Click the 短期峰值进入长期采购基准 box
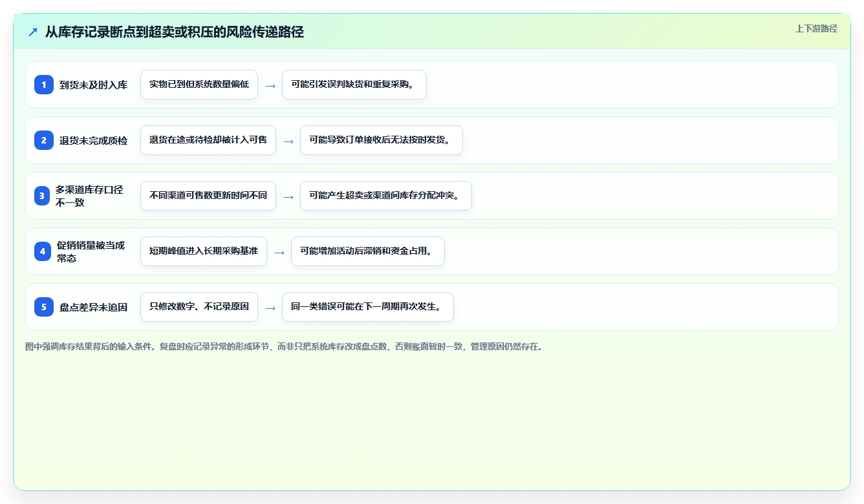The width and height of the screenshot is (864, 504). (x=204, y=251)
